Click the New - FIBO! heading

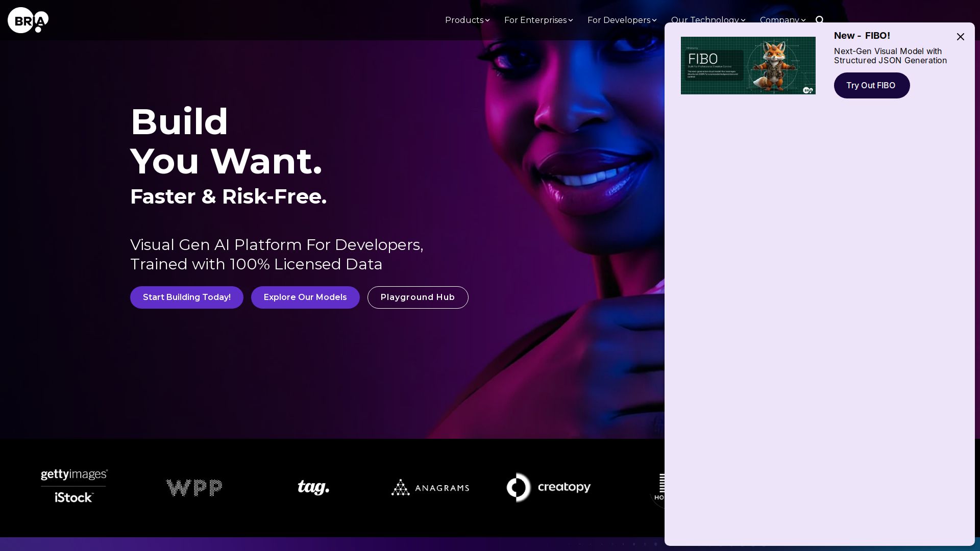point(862,36)
